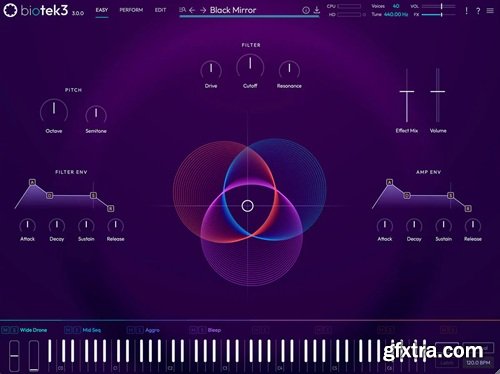Screen dimensions: 500x374
Task: Click the Filter Drive knob
Action: pyautogui.click(x=211, y=70)
